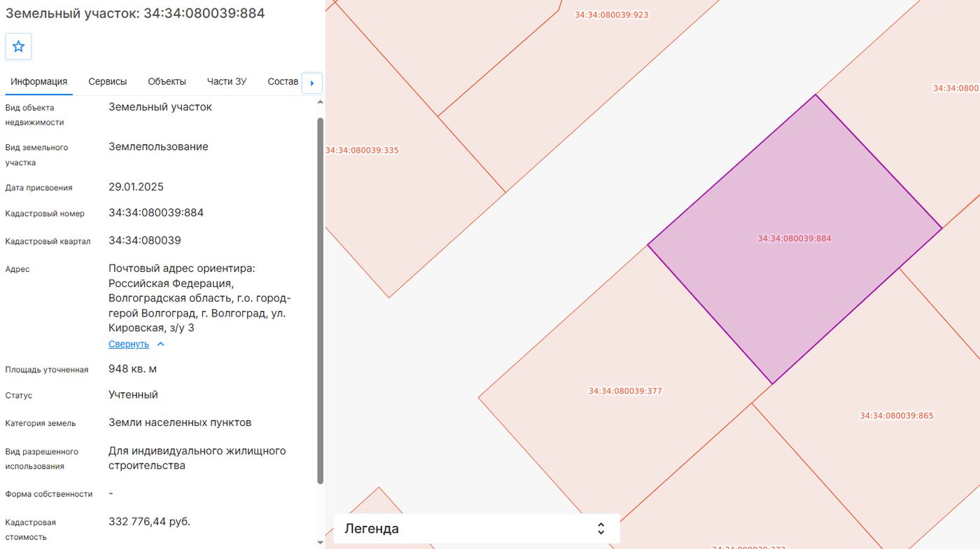This screenshot has width=980, height=549.
Task: Select the Части ЗУ tab
Action: (x=227, y=81)
